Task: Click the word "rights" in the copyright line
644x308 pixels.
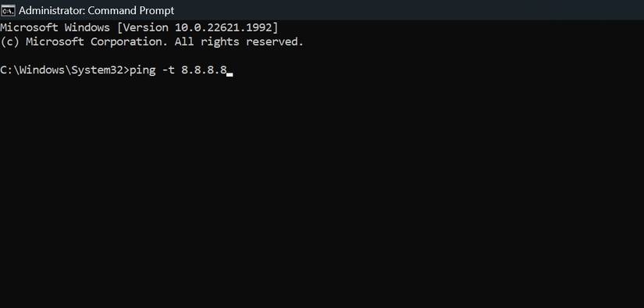Action: pos(219,42)
